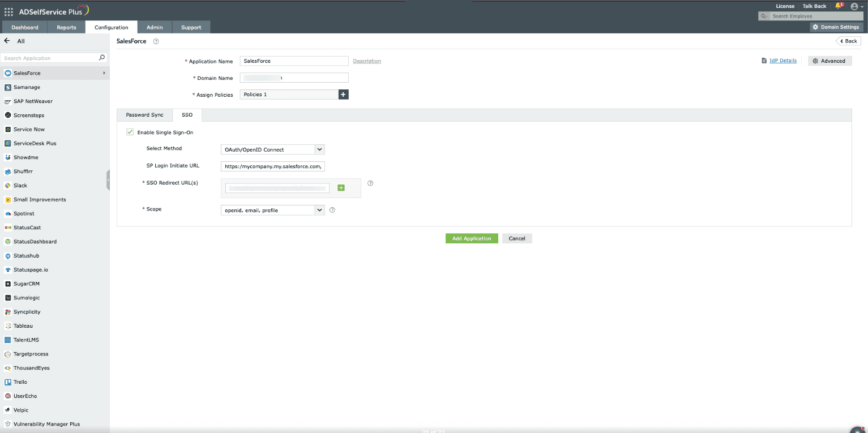Expand the Scope dropdown

tap(319, 209)
